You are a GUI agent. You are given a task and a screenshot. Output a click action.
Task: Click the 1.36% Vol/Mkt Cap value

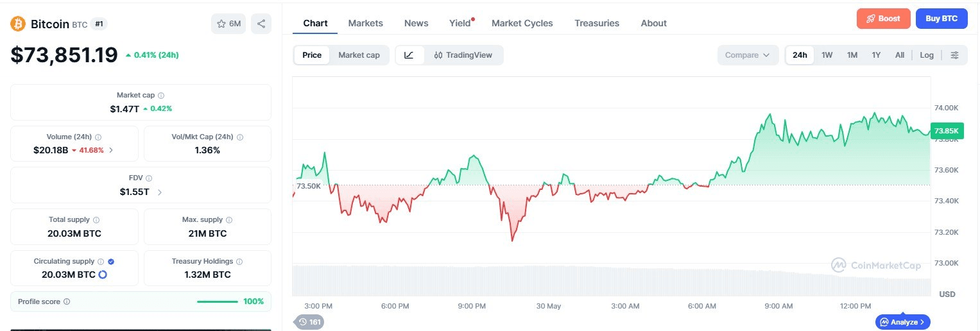tap(207, 150)
